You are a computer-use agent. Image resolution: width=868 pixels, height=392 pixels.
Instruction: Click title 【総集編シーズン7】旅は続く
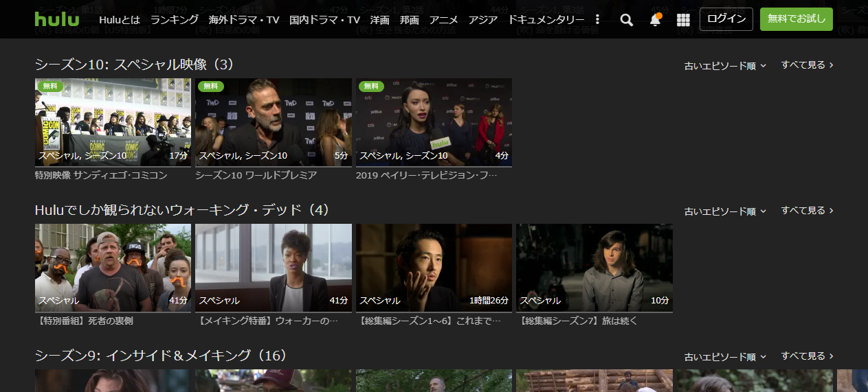coord(577,321)
